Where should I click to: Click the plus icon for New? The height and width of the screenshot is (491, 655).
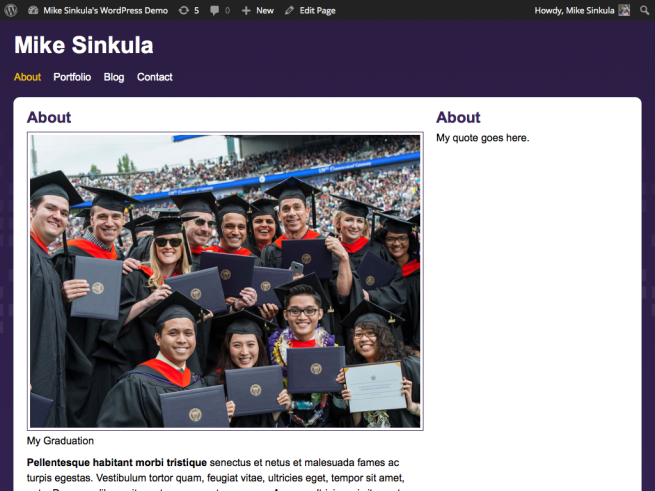246,10
